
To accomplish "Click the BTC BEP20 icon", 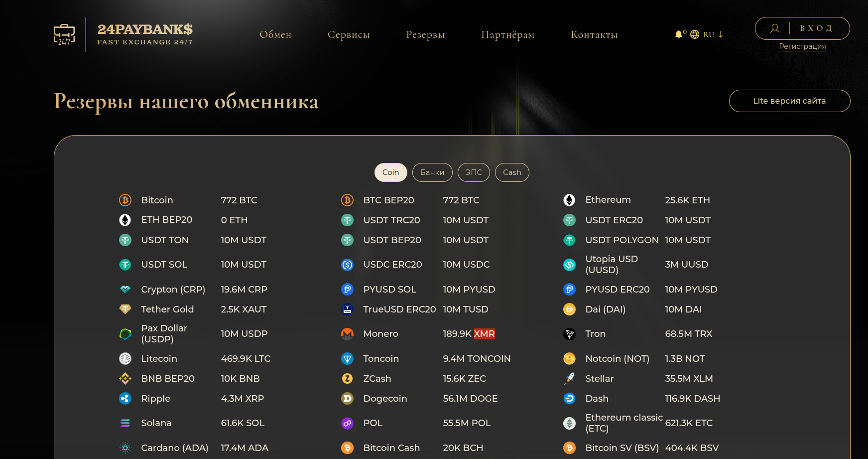I will [347, 200].
